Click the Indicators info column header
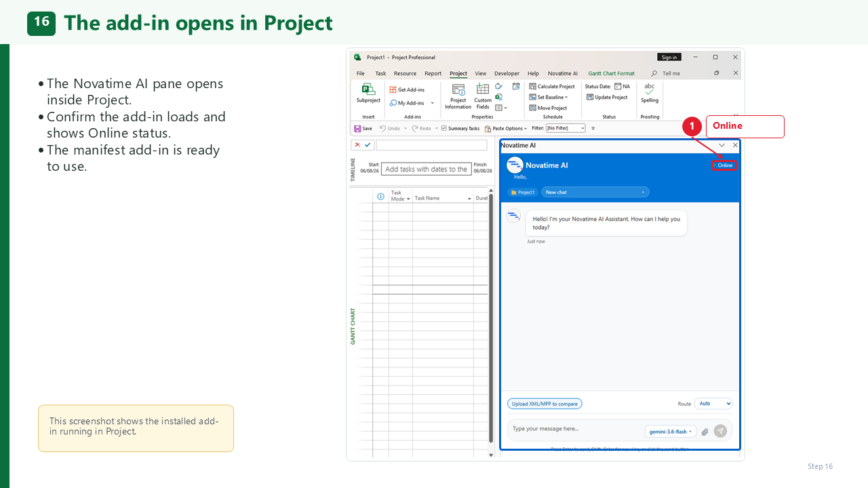Image resolution: width=868 pixels, height=488 pixels. (380, 197)
